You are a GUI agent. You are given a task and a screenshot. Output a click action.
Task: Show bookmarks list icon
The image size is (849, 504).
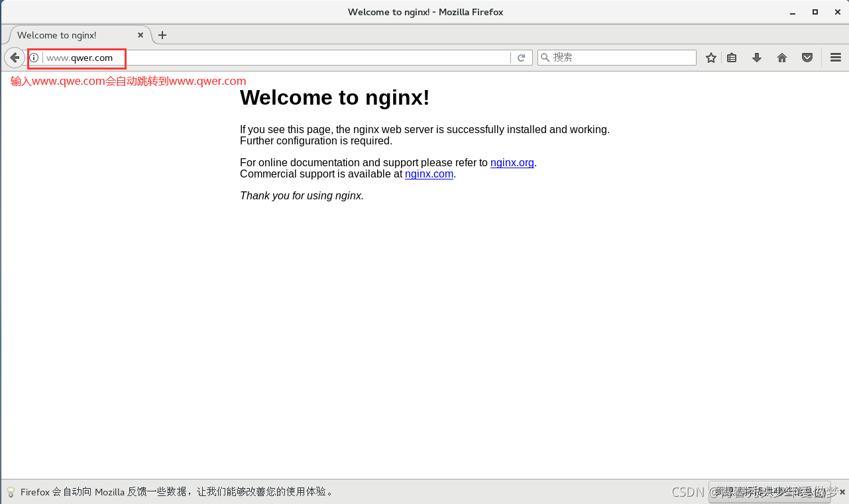732,58
